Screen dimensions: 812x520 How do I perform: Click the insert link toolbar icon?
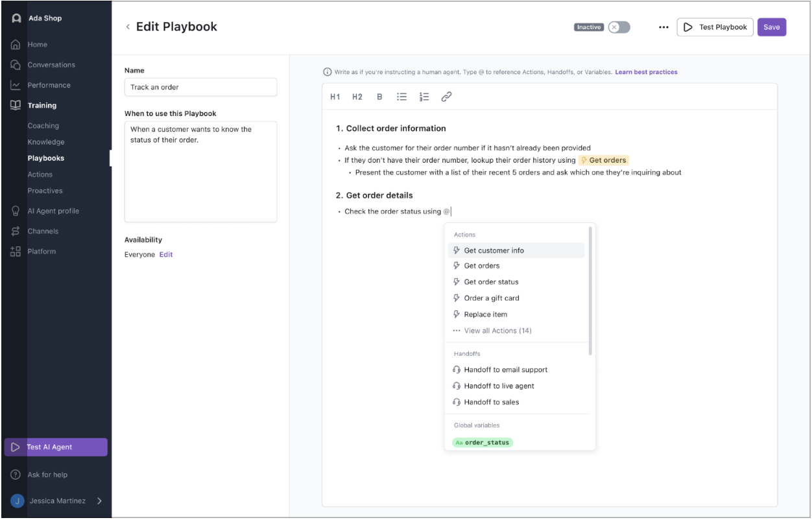coord(446,97)
